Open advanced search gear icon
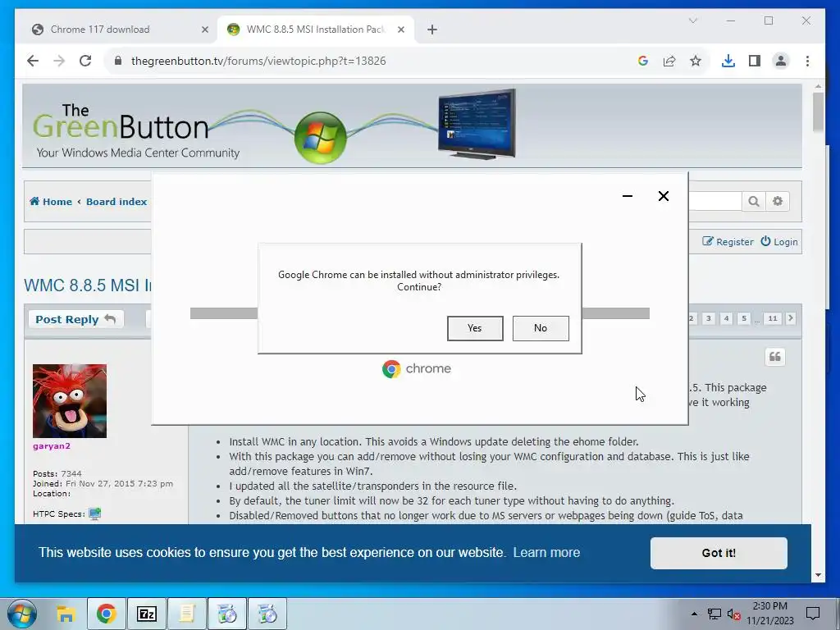840x630 pixels. (778, 202)
